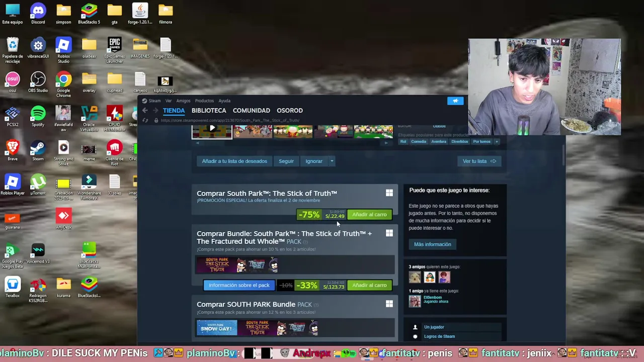Screen dimensions: 644x362
Task: Select the Divertidos tag
Action: click(x=459, y=142)
